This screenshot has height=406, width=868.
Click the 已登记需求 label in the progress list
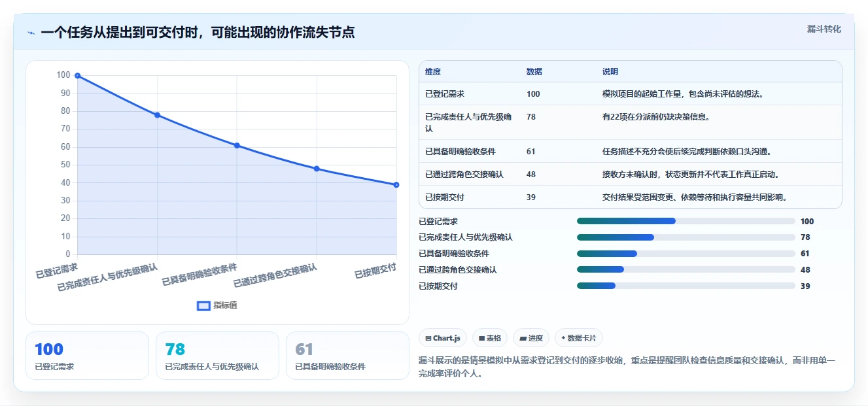(438, 221)
